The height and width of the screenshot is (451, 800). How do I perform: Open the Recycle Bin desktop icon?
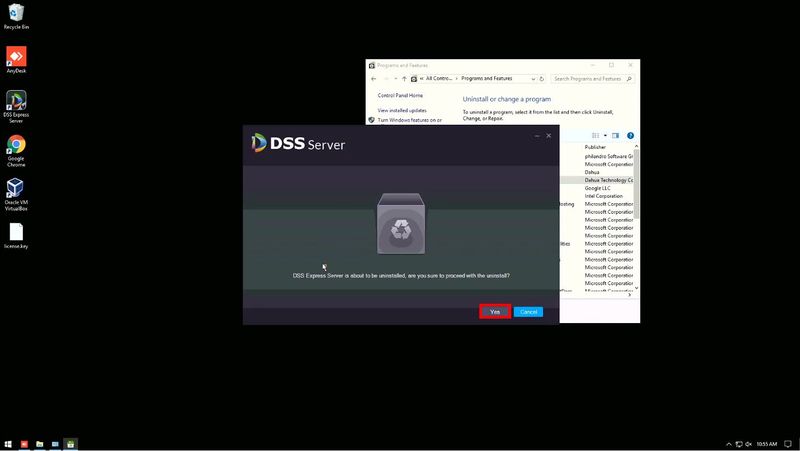(16, 16)
